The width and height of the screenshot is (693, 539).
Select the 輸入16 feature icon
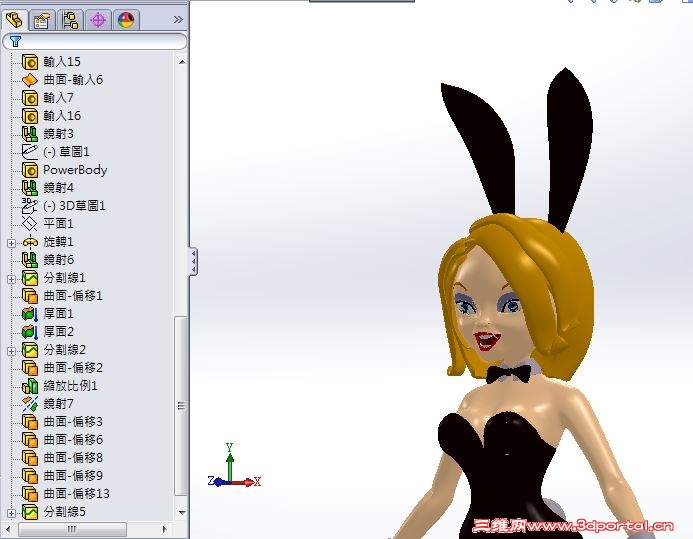[30, 116]
